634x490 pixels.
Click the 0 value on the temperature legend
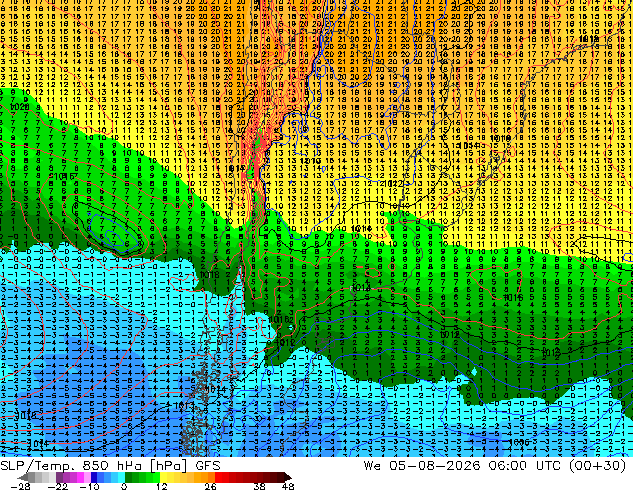pos(124,486)
